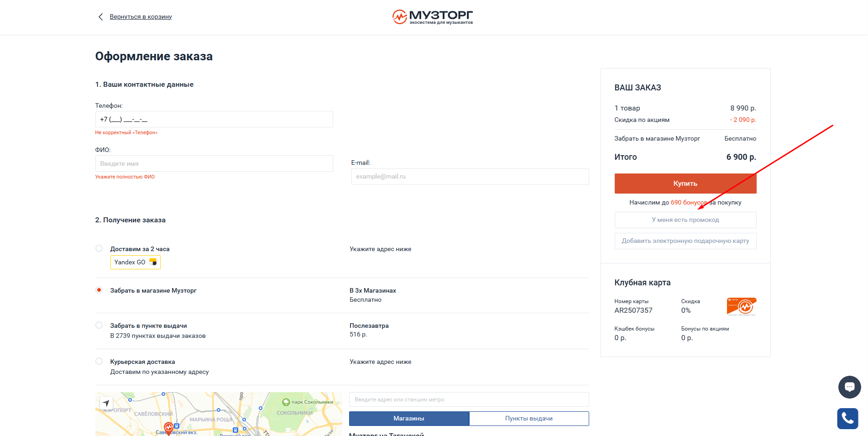This screenshot has height=436, width=868.
Task: Click the geolocation arrow on map
Action: point(106,403)
